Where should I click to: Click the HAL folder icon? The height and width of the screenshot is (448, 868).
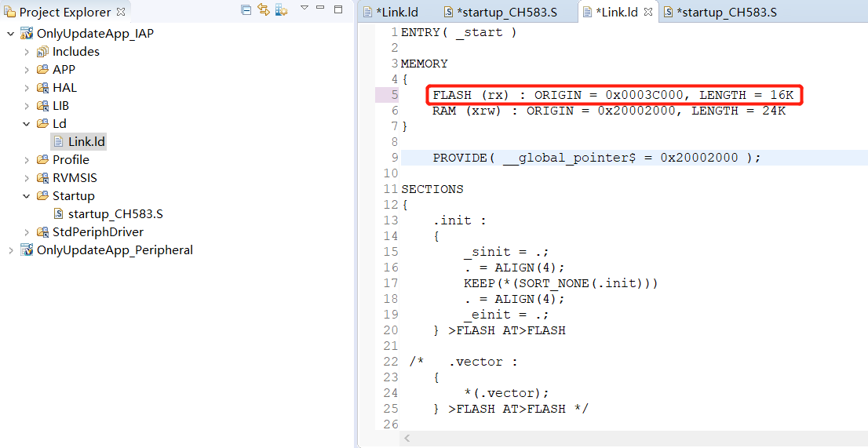coord(42,88)
